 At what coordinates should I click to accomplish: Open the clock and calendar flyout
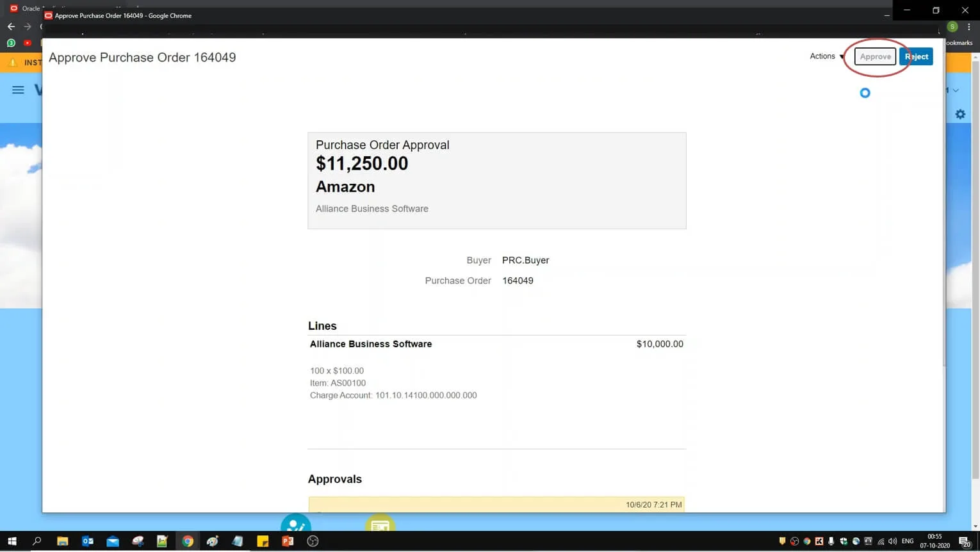click(x=935, y=541)
